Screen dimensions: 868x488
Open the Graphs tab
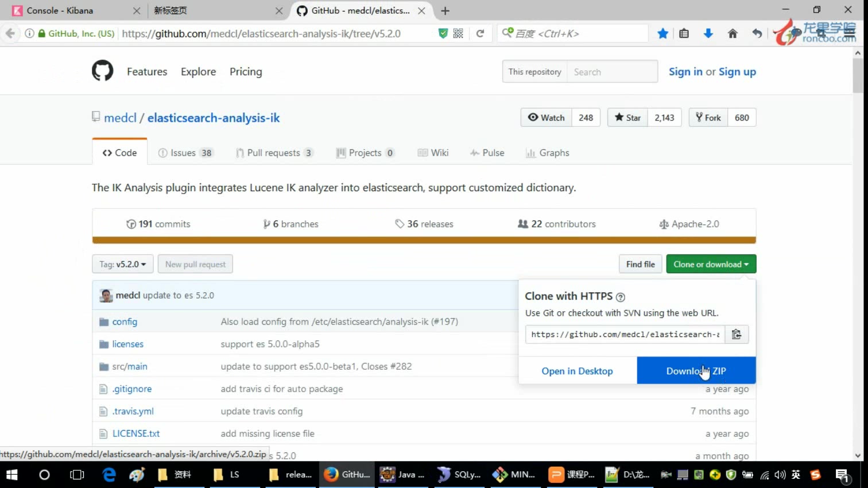click(547, 153)
